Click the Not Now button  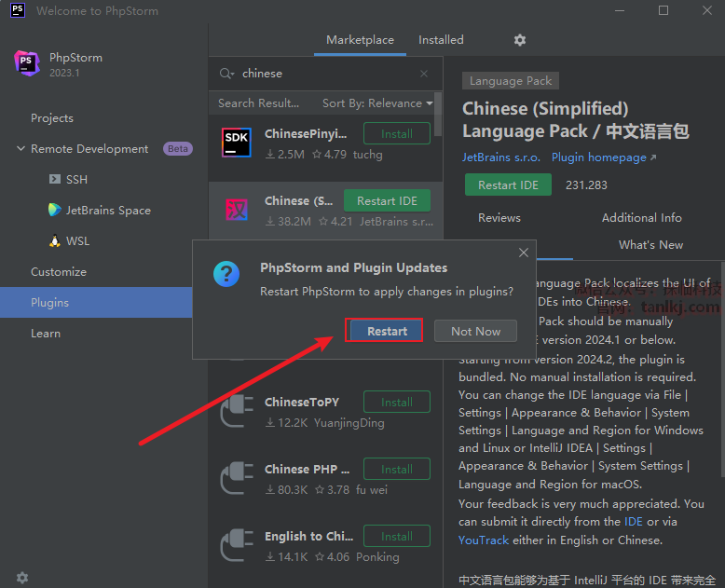click(475, 331)
